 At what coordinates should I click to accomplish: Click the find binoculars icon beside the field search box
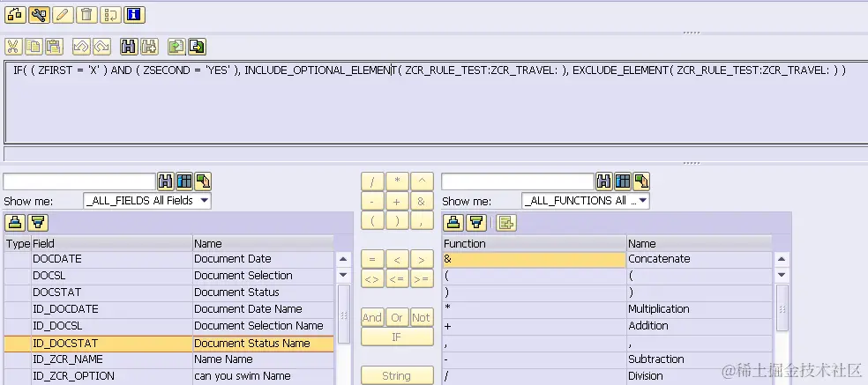click(x=166, y=181)
